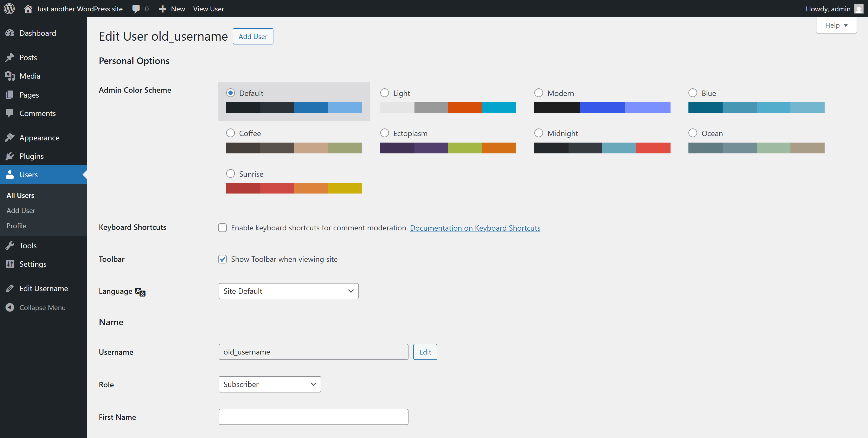Image resolution: width=868 pixels, height=438 pixels.
Task: Click the Collapse Menu label
Action: click(43, 308)
